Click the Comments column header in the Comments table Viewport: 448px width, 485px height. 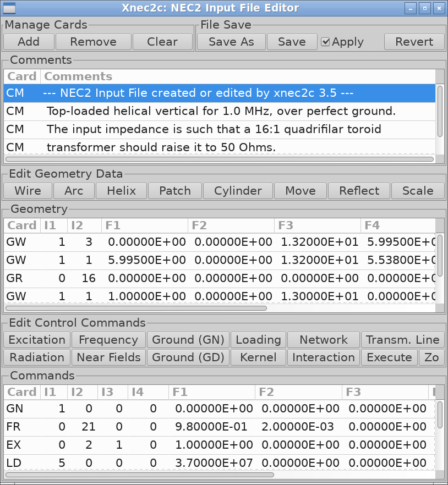pos(238,76)
